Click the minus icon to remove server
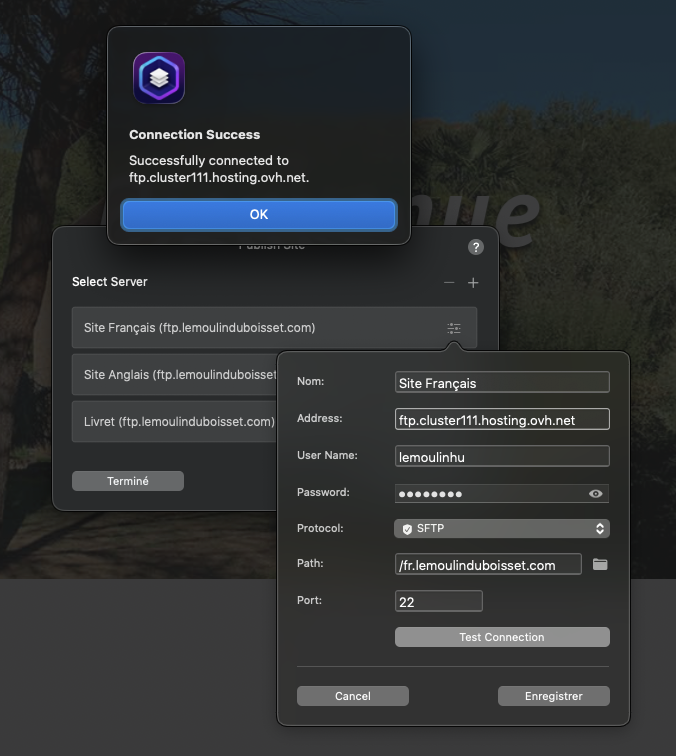Viewport: 676px width, 756px height. coord(449,283)
